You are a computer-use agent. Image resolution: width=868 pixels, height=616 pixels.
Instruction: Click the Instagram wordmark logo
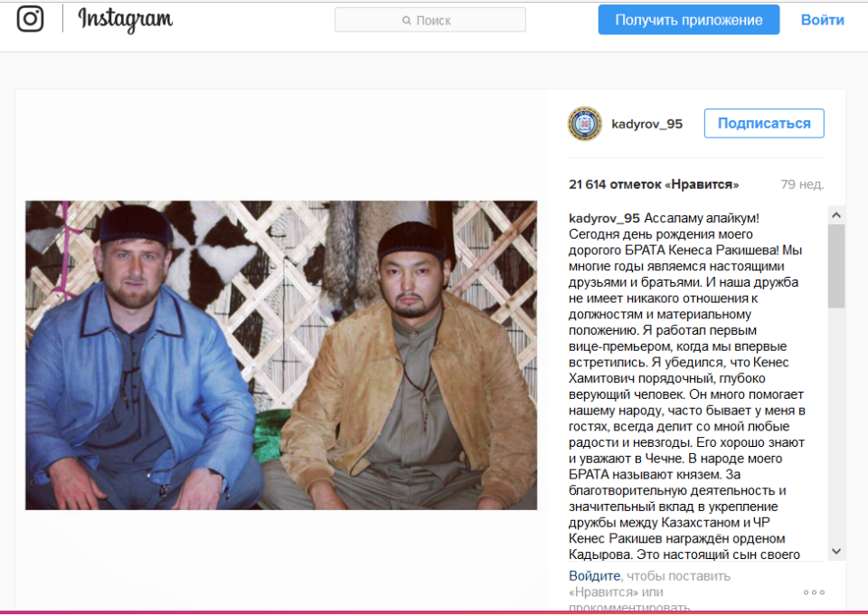coord(126,20)
